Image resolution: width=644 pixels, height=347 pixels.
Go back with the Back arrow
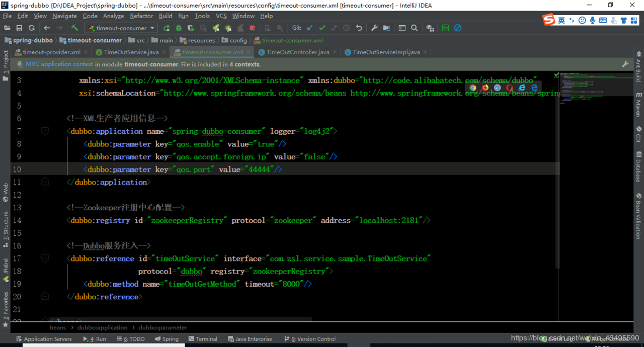click(x=47, y=28)
